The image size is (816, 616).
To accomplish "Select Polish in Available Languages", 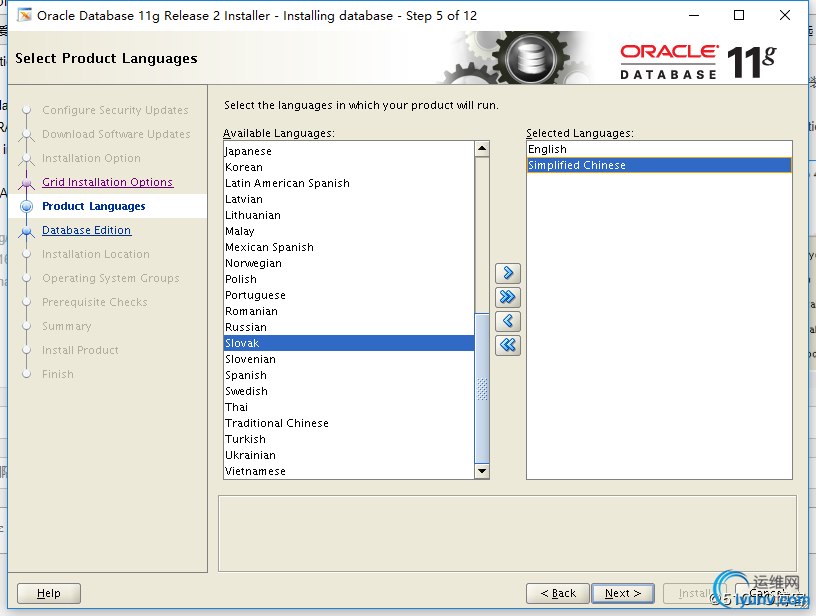I will click(349, 279).
